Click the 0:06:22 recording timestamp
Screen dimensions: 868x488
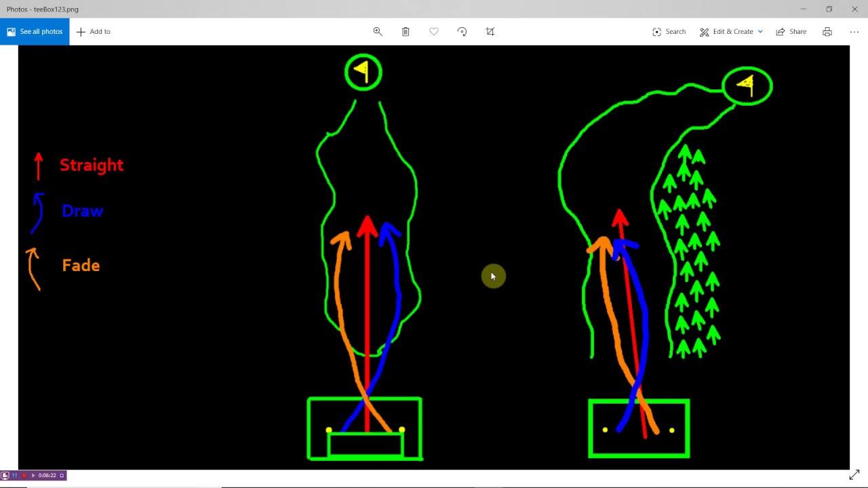point(47,475)
